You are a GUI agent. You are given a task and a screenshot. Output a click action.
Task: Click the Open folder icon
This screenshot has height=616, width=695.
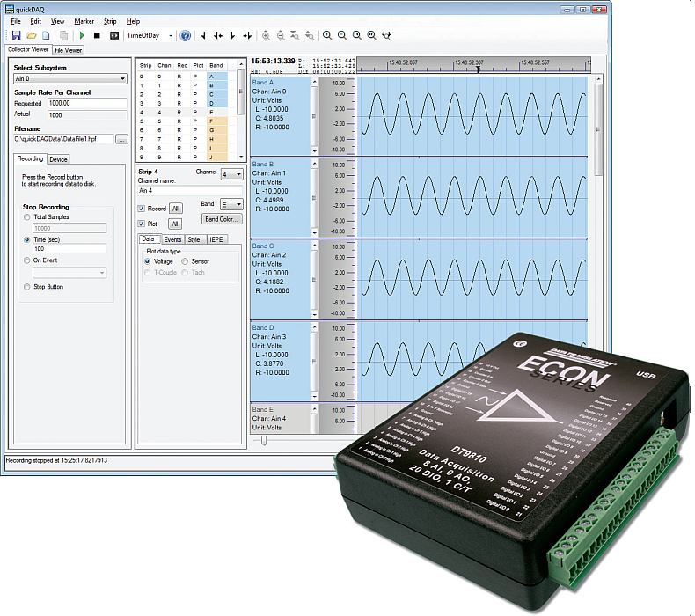click(31, 36)
